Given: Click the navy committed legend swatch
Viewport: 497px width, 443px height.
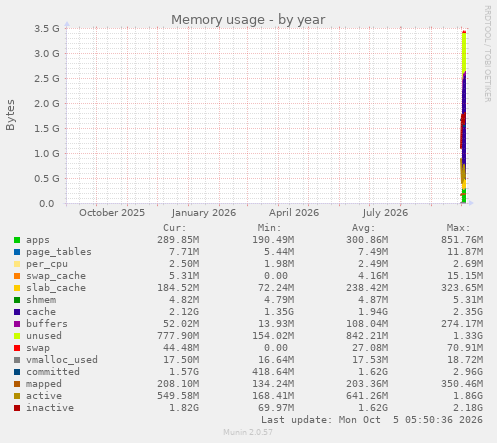Looking at the screenshot, I should coord(17,372).
